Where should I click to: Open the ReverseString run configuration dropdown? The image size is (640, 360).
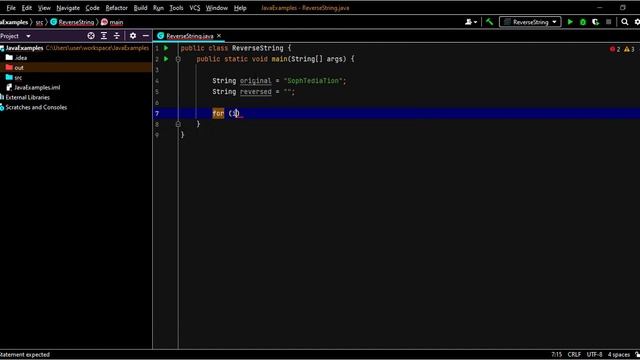(530, 22)
